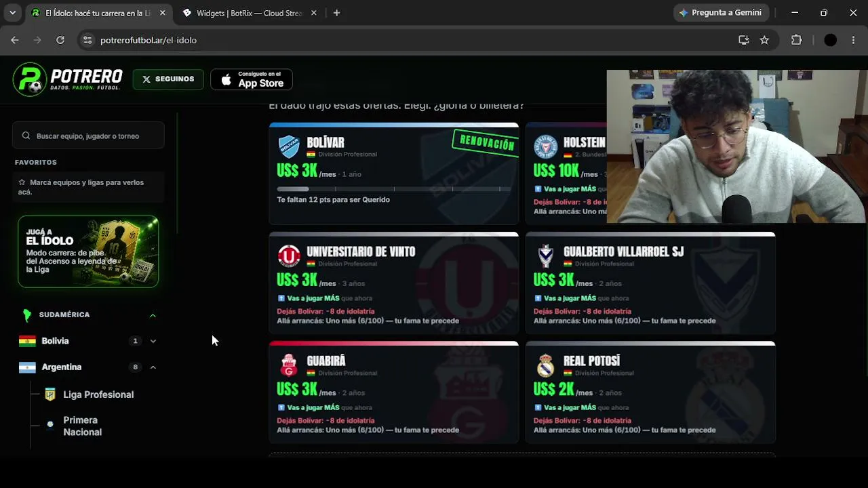The image size is (868, 488).
Task: Click the Guabirá club crest
Action: tap(289, 365)
